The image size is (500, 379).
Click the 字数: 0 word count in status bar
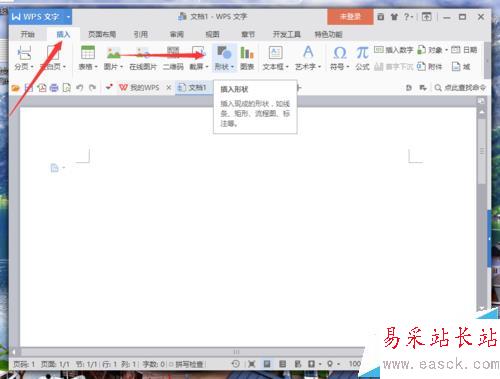point(154,364)
